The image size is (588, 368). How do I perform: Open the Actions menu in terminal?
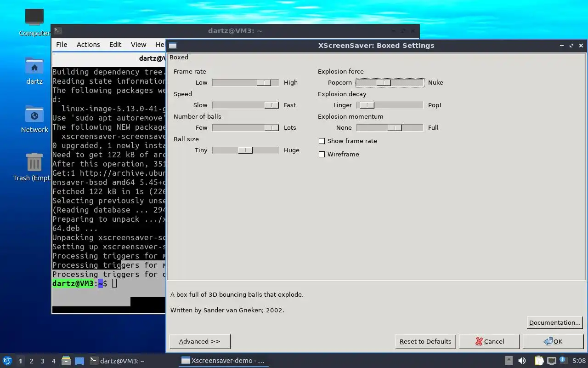pos(88,45)
